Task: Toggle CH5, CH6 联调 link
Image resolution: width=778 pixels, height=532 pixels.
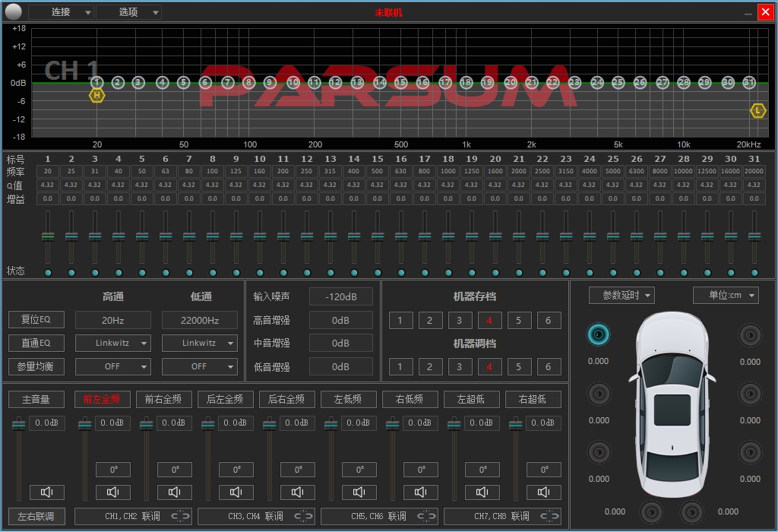Action: (379, 516)
